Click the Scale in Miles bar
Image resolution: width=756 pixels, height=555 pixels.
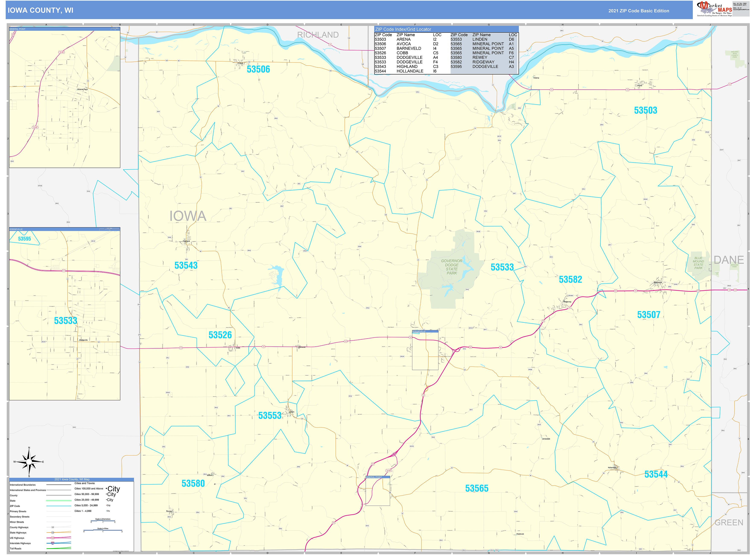103,530
